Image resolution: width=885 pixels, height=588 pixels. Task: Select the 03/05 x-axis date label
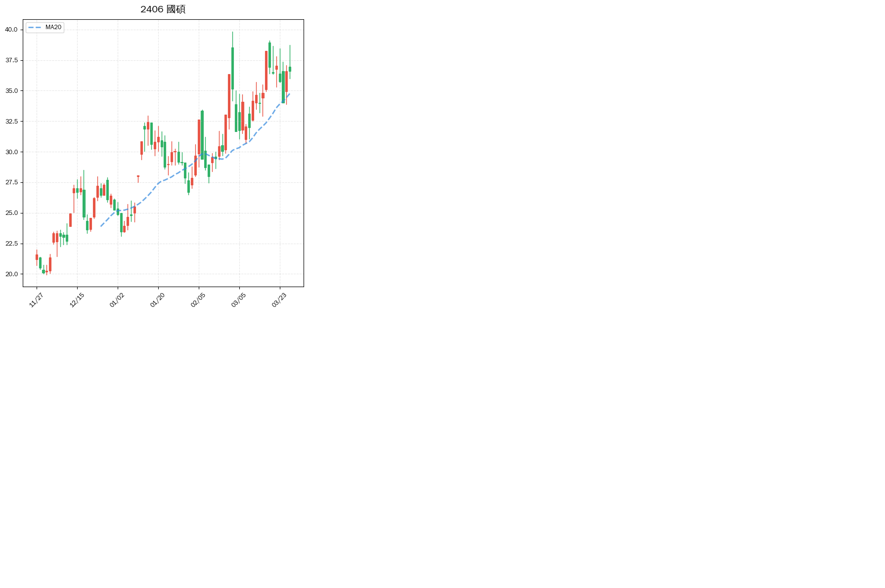coord(239,300)
